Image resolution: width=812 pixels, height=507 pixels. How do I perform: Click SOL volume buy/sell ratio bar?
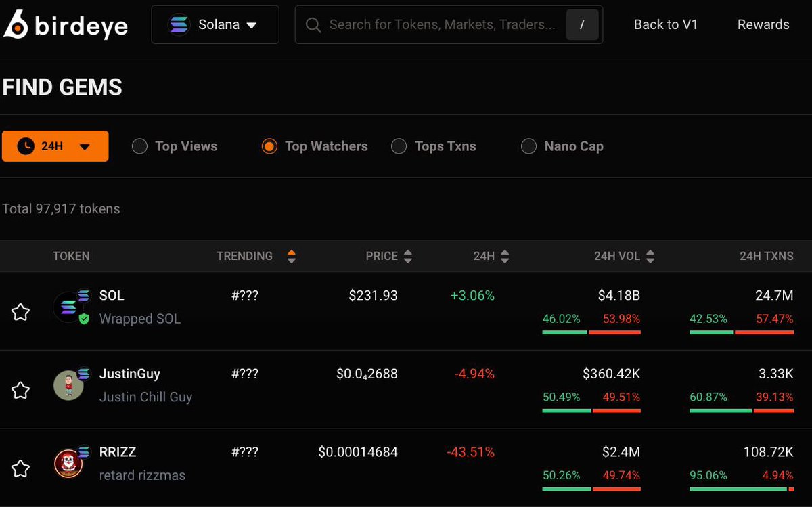(591, 332)
